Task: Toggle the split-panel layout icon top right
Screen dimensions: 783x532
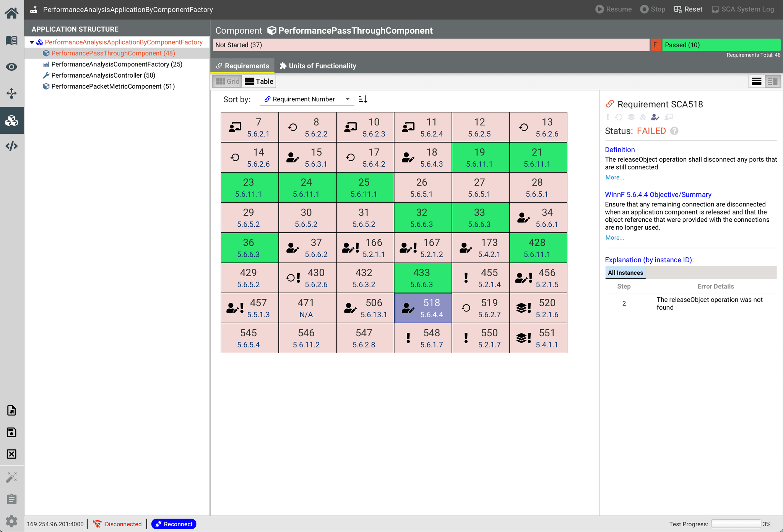Action: click(x=772, y=81)
